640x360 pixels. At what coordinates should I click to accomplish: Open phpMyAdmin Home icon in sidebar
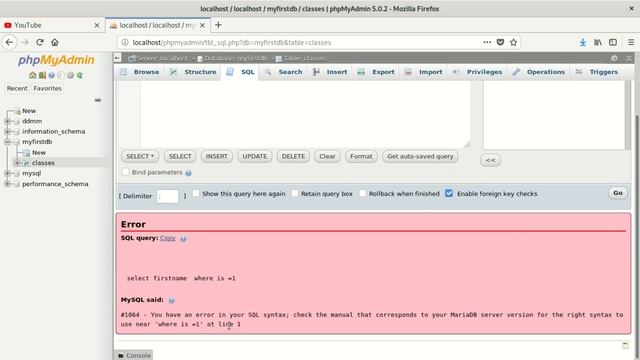32,75
